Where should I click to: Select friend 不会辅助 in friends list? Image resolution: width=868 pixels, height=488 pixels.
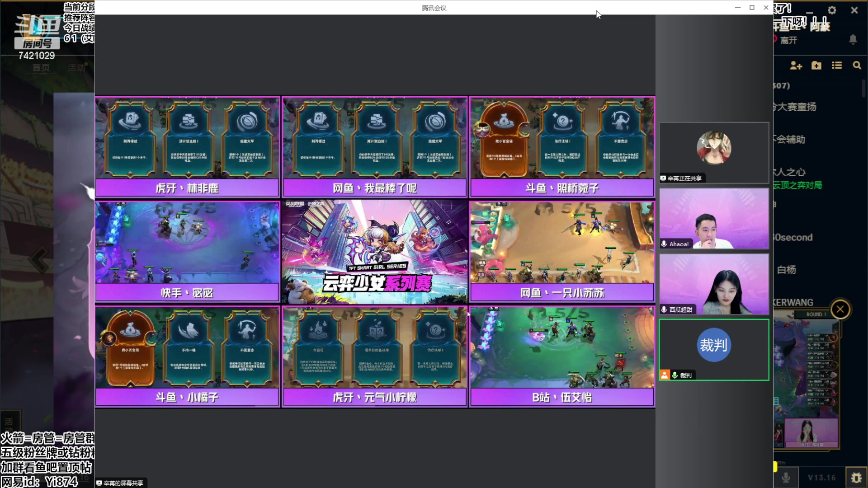790,139
